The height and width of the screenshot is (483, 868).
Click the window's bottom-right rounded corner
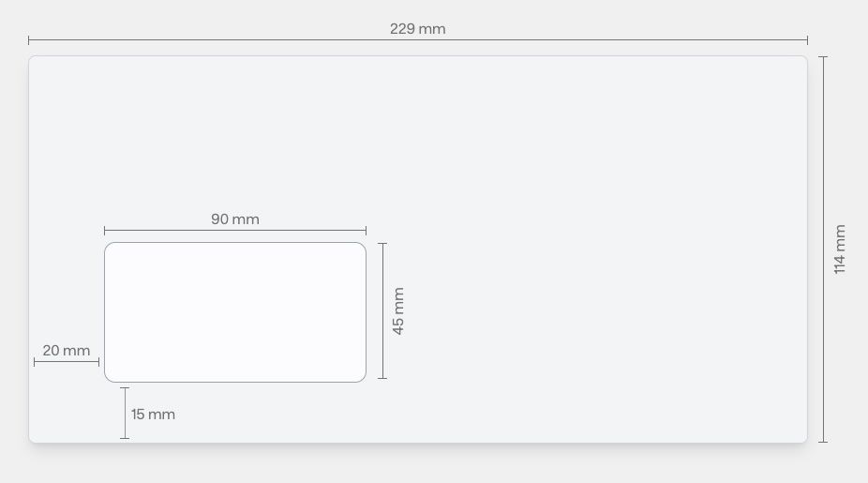tap(363, 379)
